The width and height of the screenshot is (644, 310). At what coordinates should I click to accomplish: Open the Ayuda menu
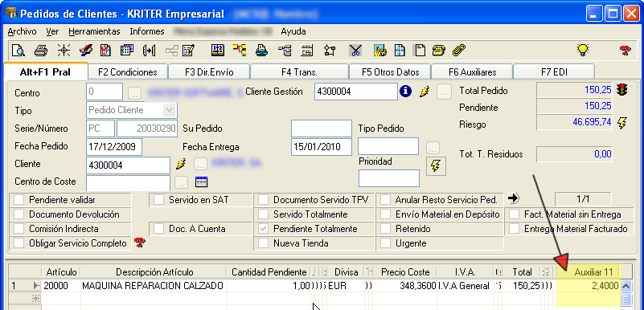point(293,31)
